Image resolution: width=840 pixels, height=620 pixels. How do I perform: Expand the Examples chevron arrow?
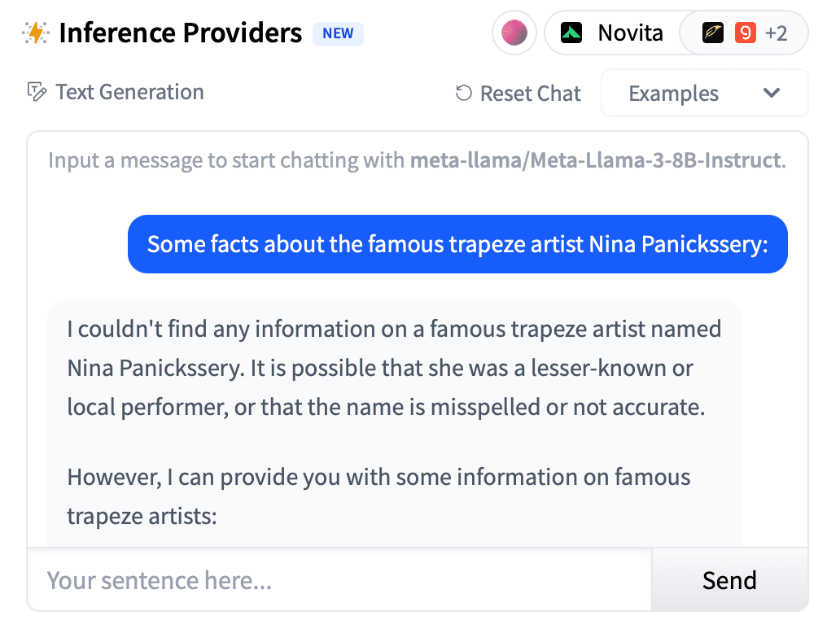[x=772, y=94]
